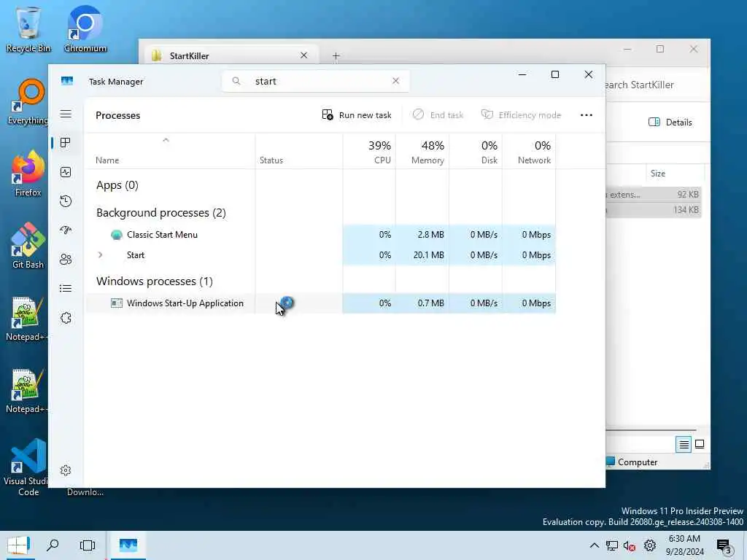Viewport: 747px width, 560px height.
Task: Open the taskbar clock showing 6:30 AM
Action: 684,545
